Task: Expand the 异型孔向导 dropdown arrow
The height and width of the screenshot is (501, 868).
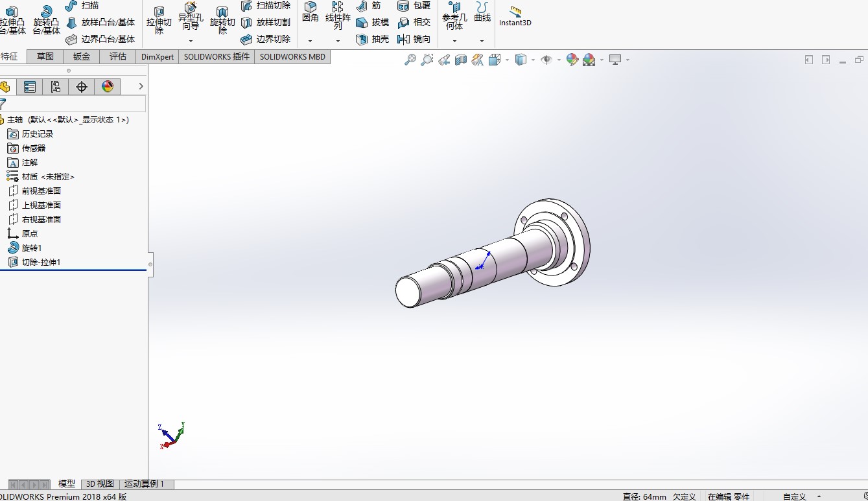Action: pos(191,41)
